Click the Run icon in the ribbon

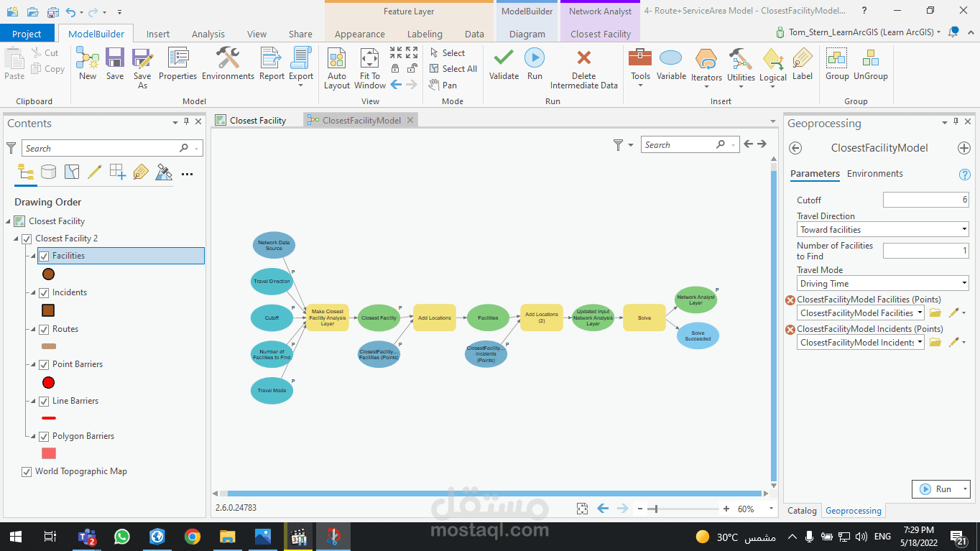pos(535,63)
